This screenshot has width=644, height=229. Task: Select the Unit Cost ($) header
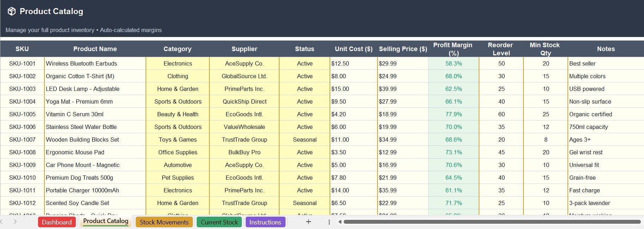point(354,49)
